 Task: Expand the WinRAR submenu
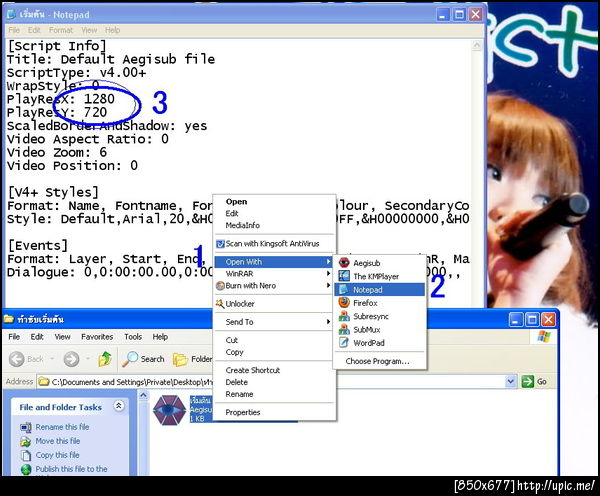click(274, 274)
